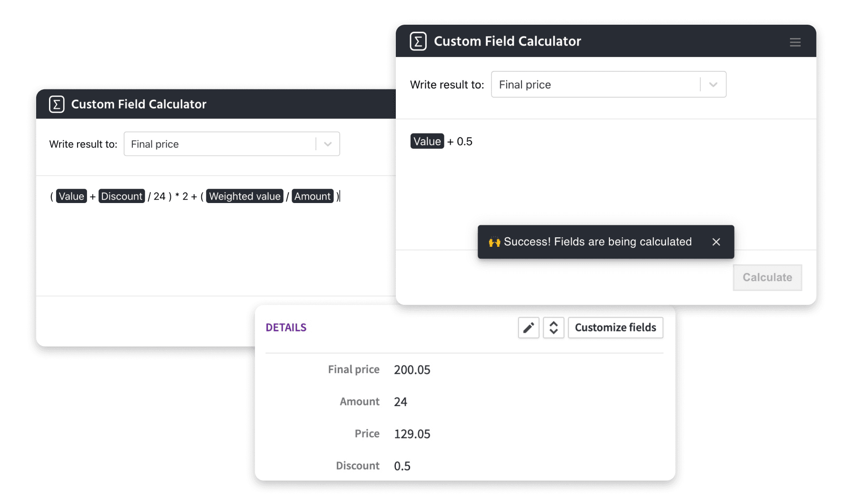
Task: Select the Amount token in the formula
Action: point(312,196)
